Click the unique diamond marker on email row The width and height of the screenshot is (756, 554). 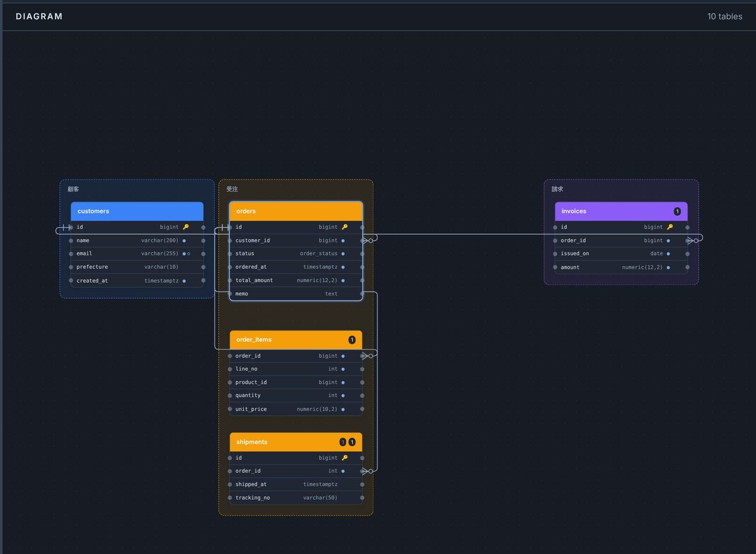tap(189, 254)
